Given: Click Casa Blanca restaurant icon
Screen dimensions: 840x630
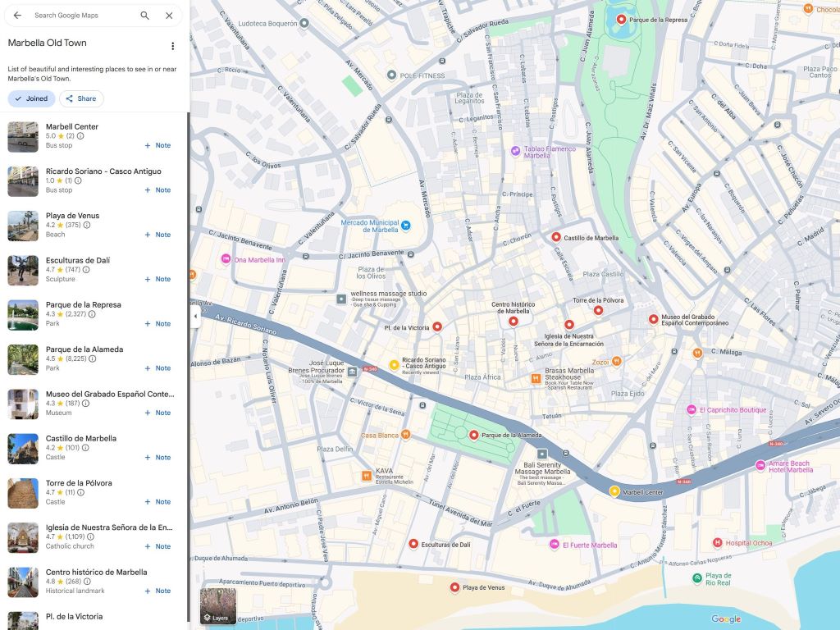Looking at the screenshot, I should pyautogui.click(x=406, y=435).
